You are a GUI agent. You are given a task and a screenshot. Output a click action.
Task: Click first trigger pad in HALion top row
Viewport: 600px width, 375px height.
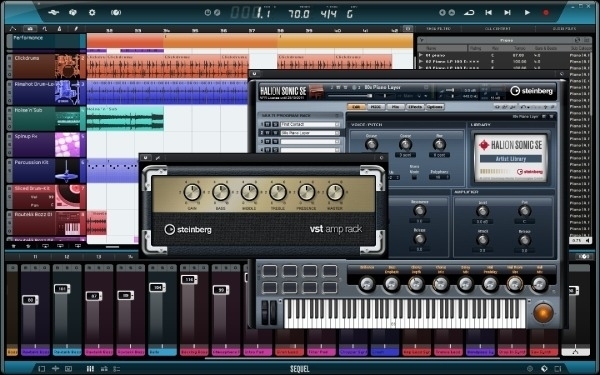click(269, 271)
